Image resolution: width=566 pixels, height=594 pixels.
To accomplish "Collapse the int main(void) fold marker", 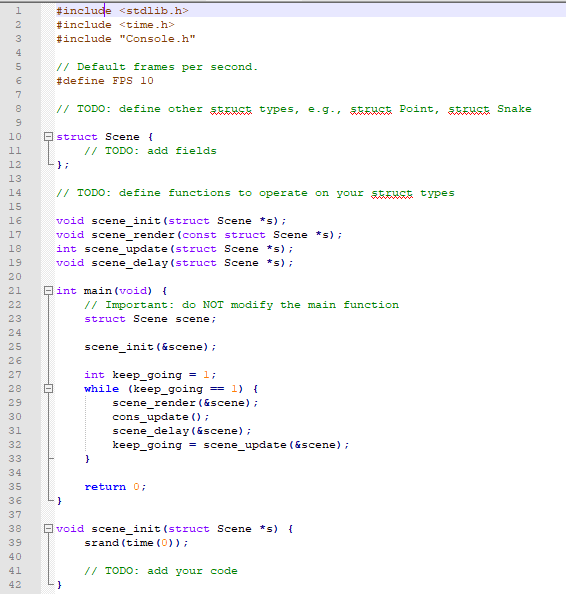I will pos(48,291).
